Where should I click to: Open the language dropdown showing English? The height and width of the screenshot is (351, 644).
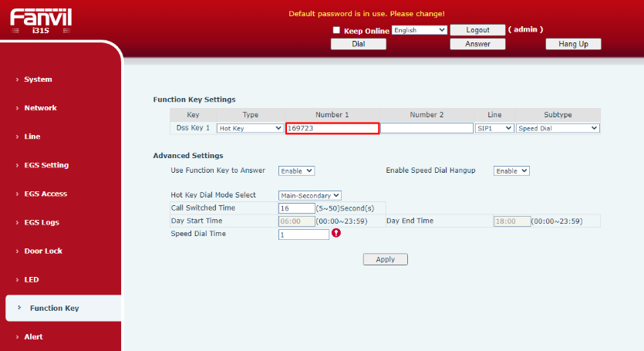point(419,30)
